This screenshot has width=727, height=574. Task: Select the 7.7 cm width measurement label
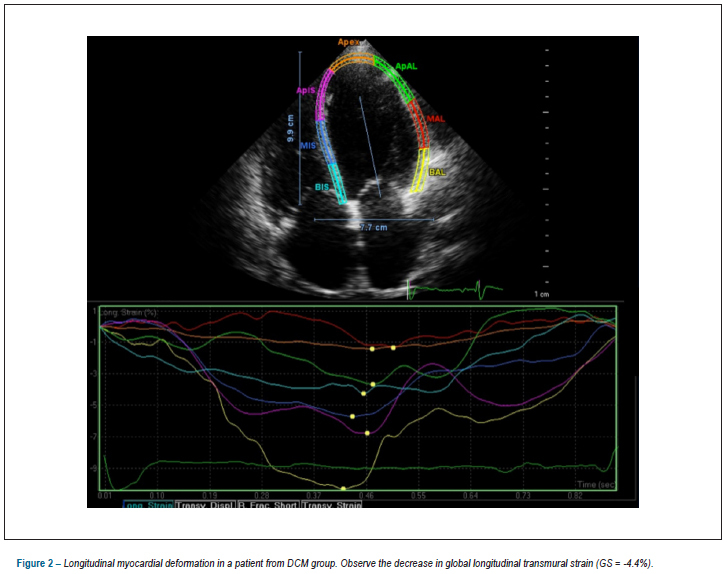point(374,227)
